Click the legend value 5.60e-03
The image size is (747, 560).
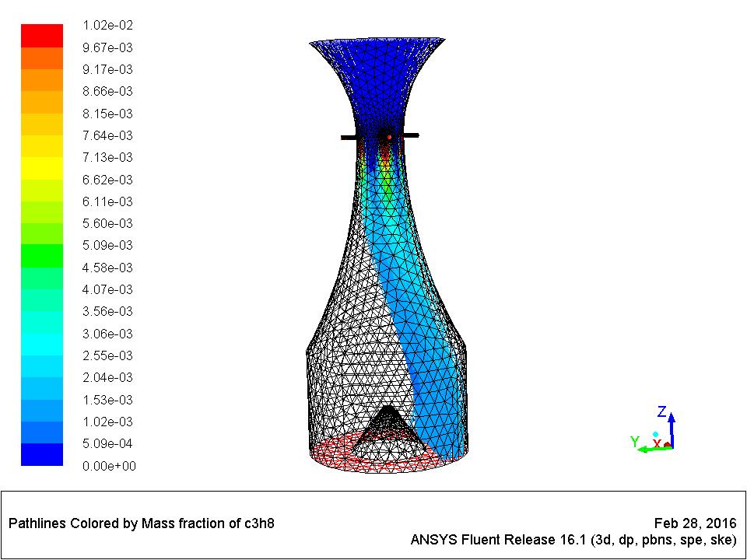point(107,224)
